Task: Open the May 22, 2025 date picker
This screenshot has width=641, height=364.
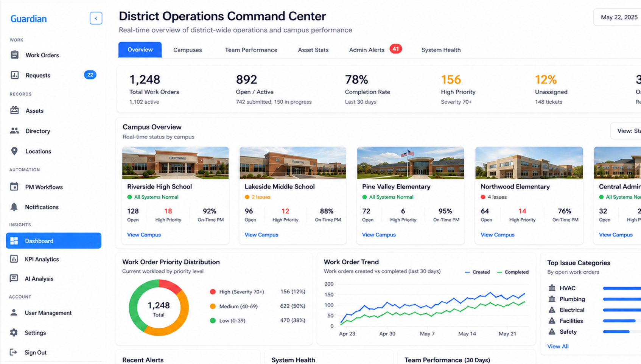Action: click(618, 17)
